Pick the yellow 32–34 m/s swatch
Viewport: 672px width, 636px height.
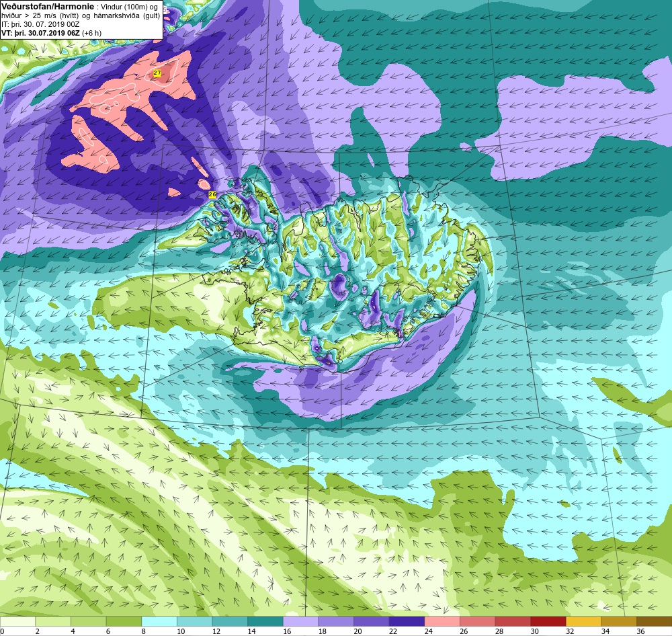tap(583, 621)
